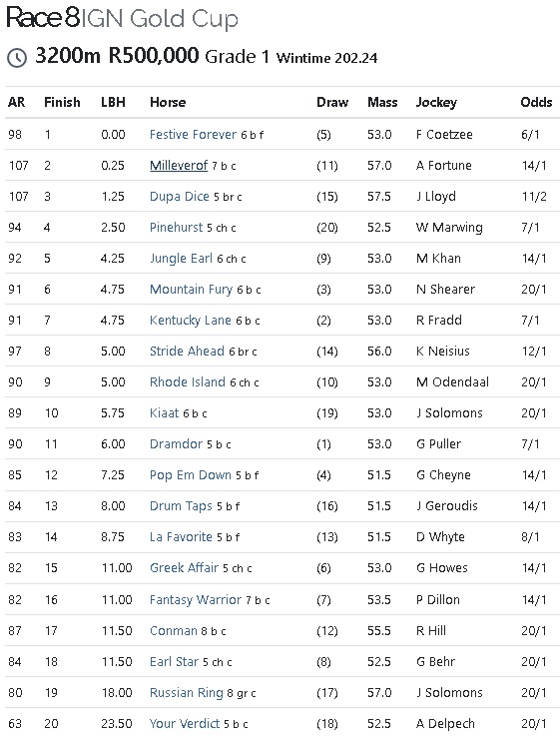View Pop Em Down horse page
Viewport: 560px width, 736px height.
click(190, 475)
